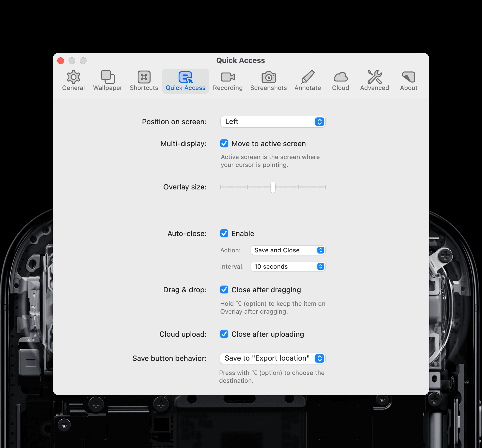
Task: Toggle Close after uploading checkbox
Action: click(224, 334)
